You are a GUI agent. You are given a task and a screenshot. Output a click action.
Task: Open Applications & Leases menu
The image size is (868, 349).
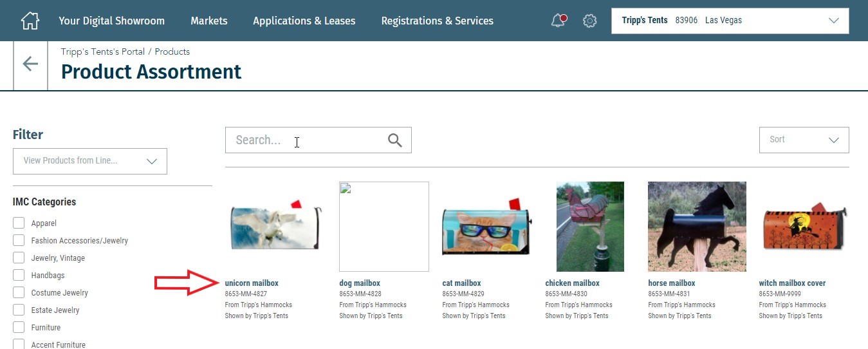coord(304,21)
